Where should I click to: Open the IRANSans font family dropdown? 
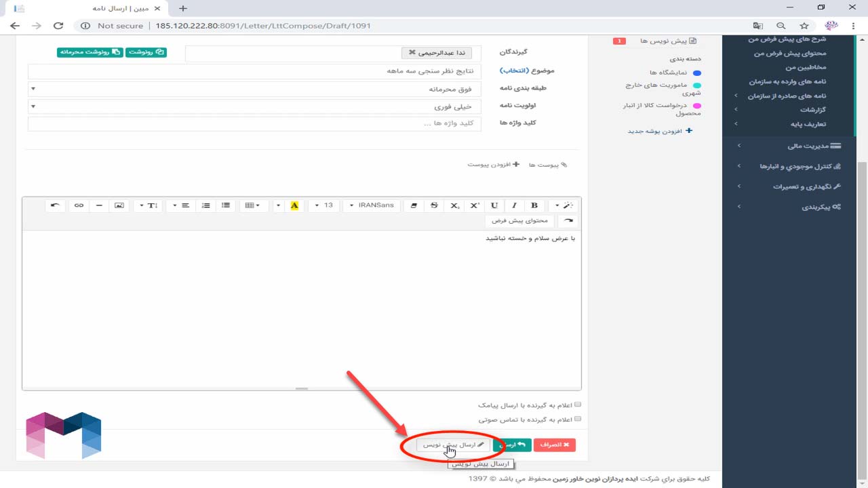point(372,205)
